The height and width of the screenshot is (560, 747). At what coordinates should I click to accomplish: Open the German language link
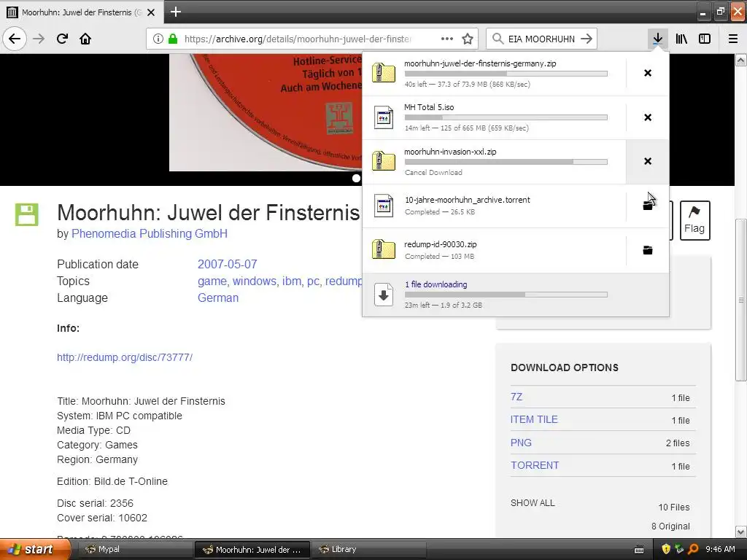point(218,298)
